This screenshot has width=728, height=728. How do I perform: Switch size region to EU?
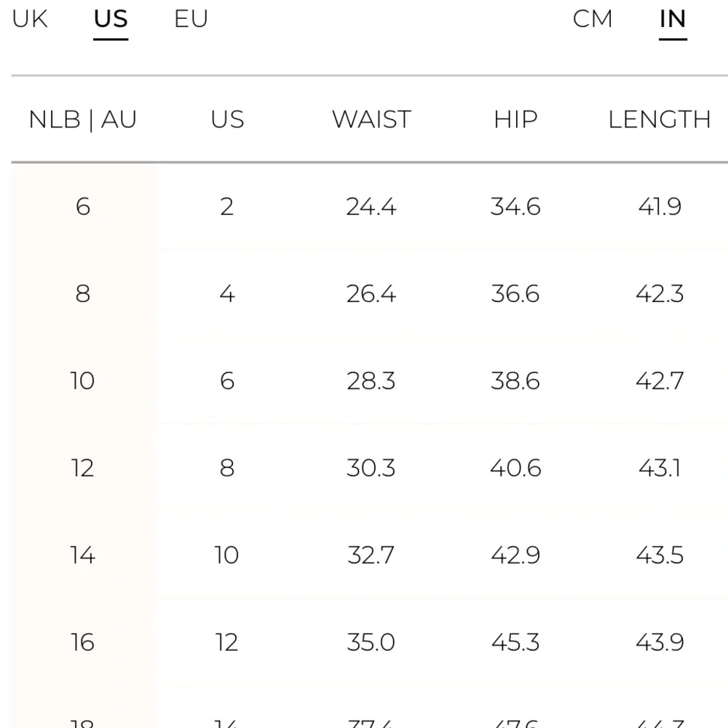[191, 19]
